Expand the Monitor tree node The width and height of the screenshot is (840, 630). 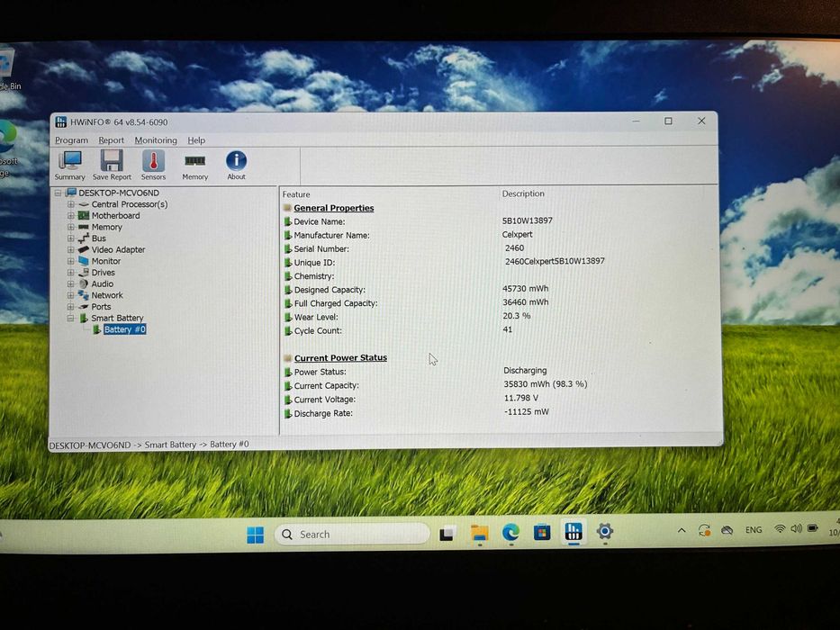pos(71,261)
